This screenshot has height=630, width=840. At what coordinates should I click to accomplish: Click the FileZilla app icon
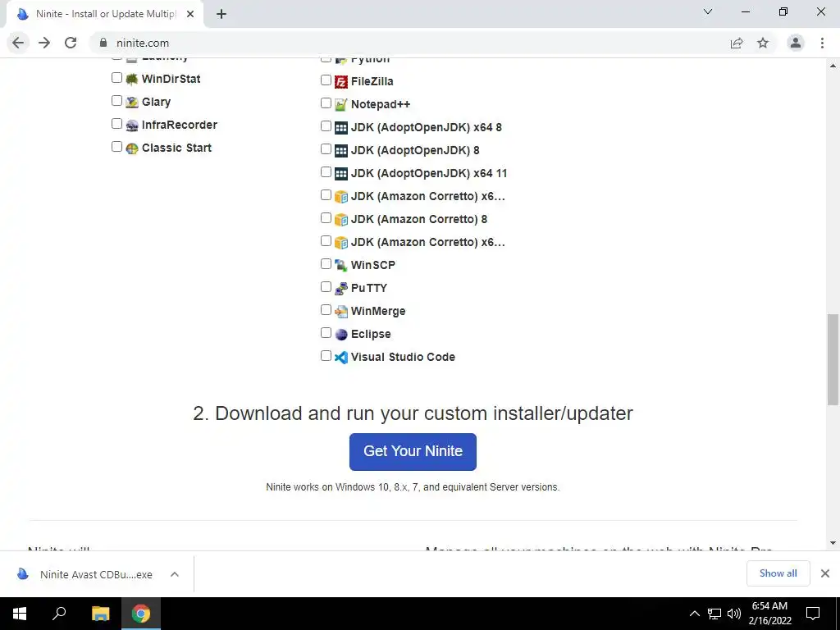click(341, 82)
